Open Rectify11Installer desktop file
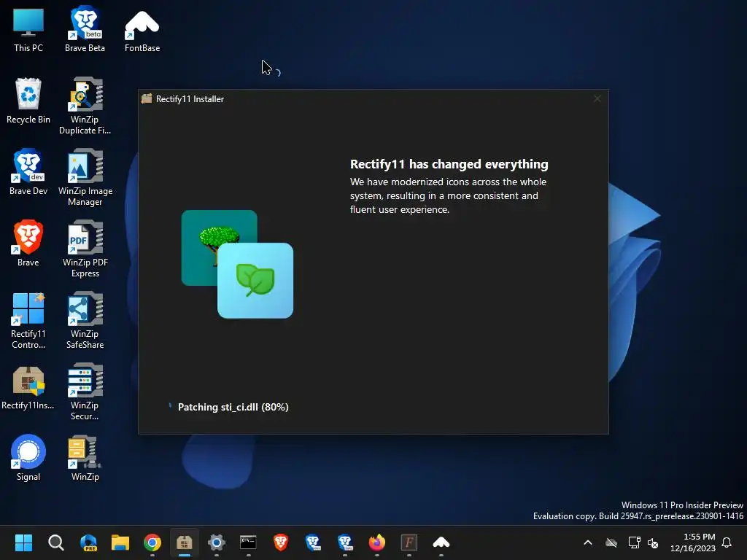 coord(28,388)
